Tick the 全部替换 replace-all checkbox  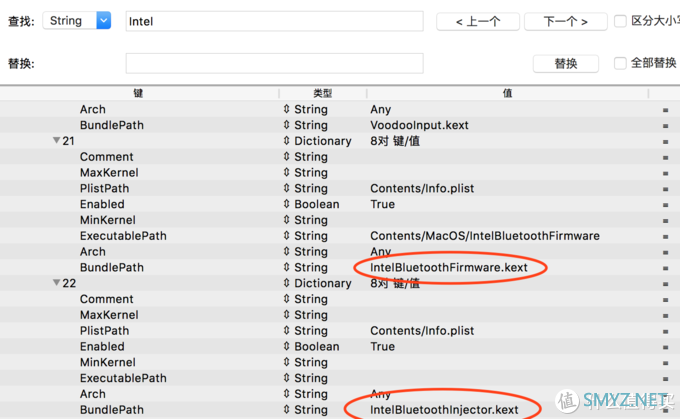620,63
